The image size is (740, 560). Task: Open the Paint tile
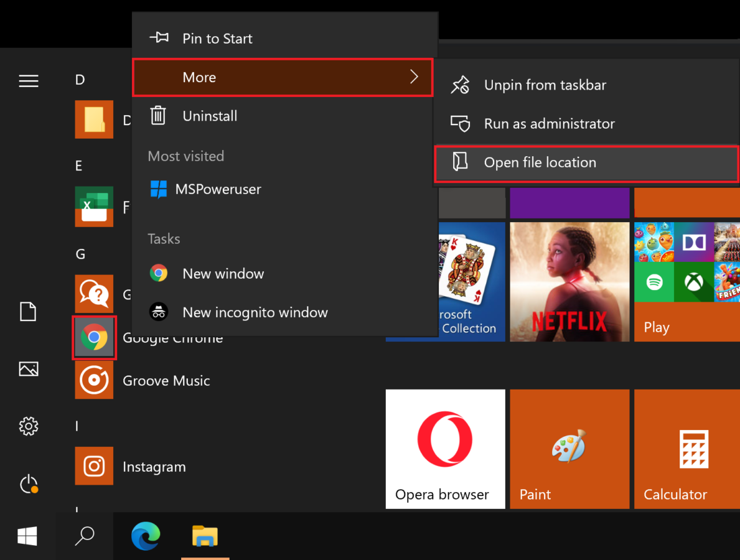tap(569, 449)
